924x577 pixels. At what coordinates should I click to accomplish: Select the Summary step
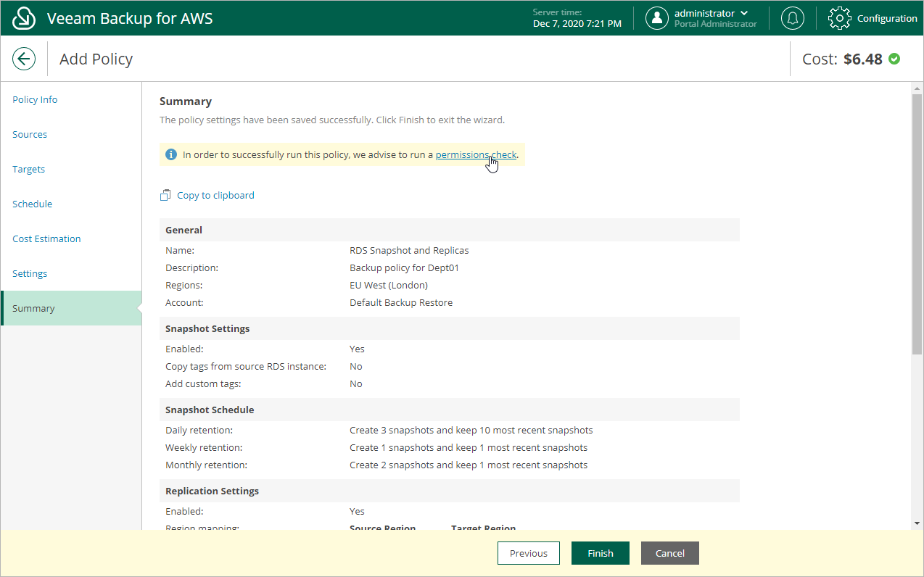[71, 308]
